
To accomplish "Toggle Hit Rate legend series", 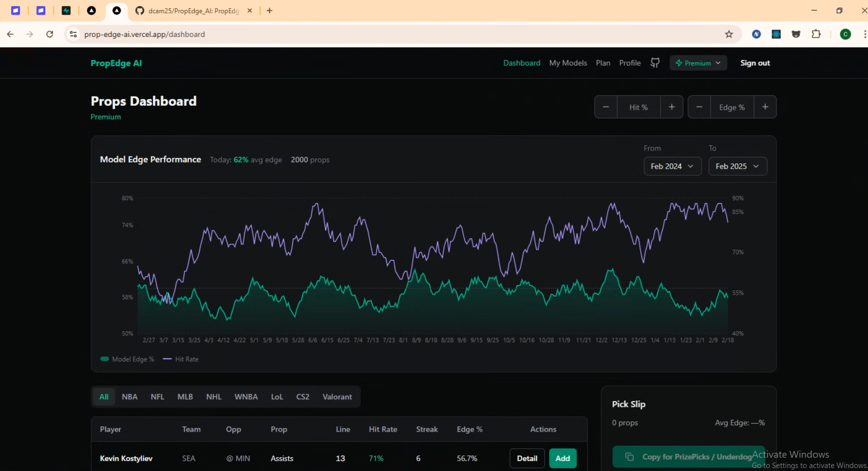I will [x=181, y=359].
